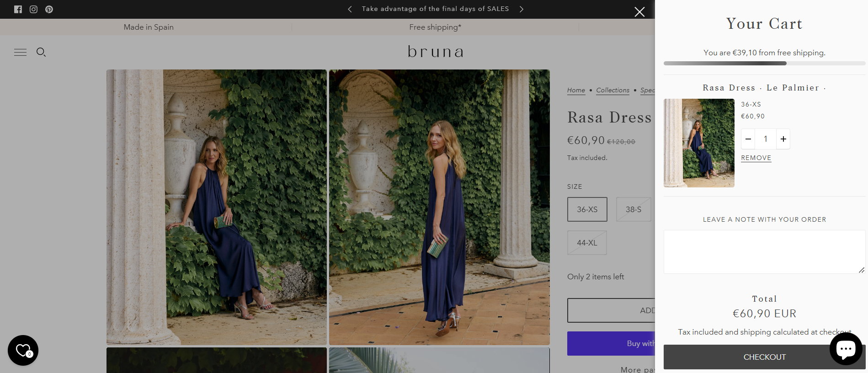Open the Pinterest social icon

coord(49,9)
